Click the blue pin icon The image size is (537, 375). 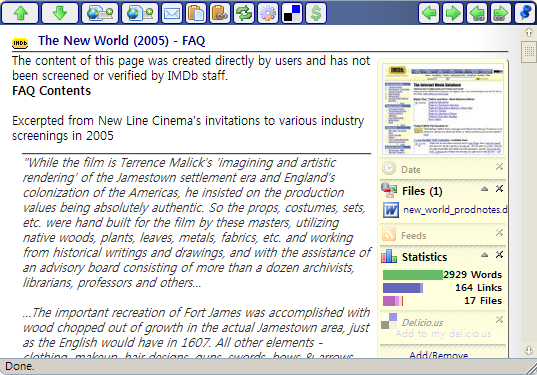[x=525, y=13]
